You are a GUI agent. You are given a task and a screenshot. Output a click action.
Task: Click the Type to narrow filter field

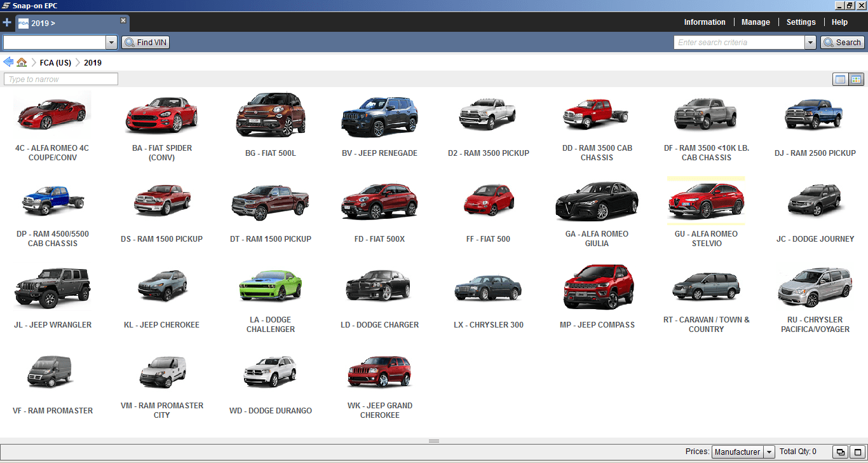(x=60, y=79)
